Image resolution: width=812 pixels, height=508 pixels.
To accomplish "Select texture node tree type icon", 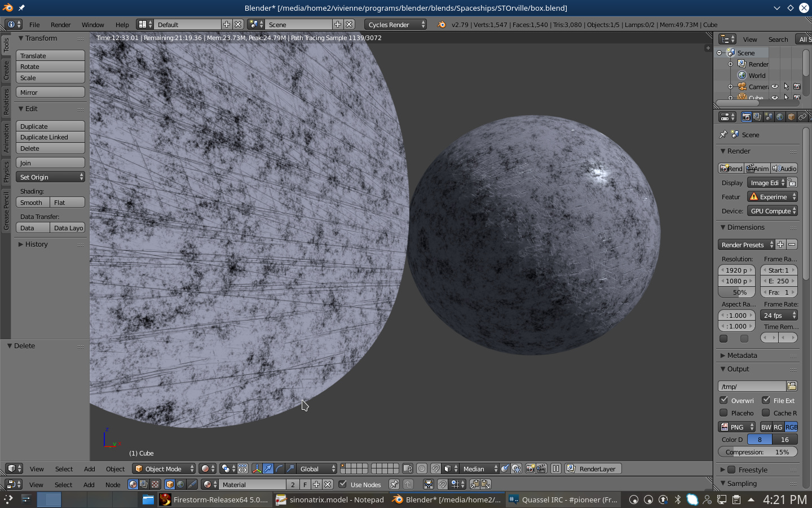I will click(155, 484).
